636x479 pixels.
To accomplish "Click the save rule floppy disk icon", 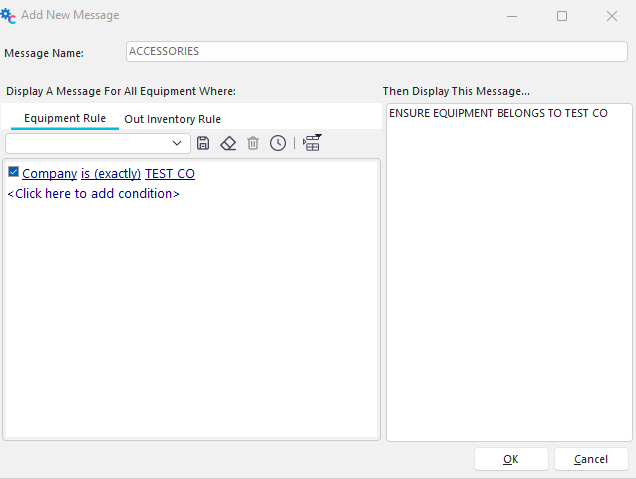I will point(203,143).
